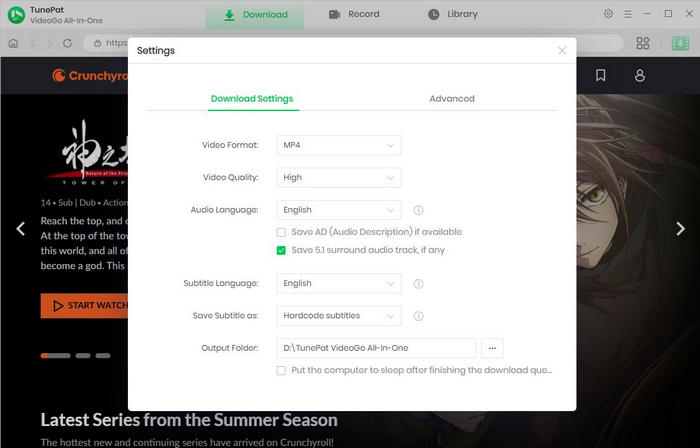Click the Crunchyroll logo
This screenshot has height=448, width=700.
pos(90,75)
